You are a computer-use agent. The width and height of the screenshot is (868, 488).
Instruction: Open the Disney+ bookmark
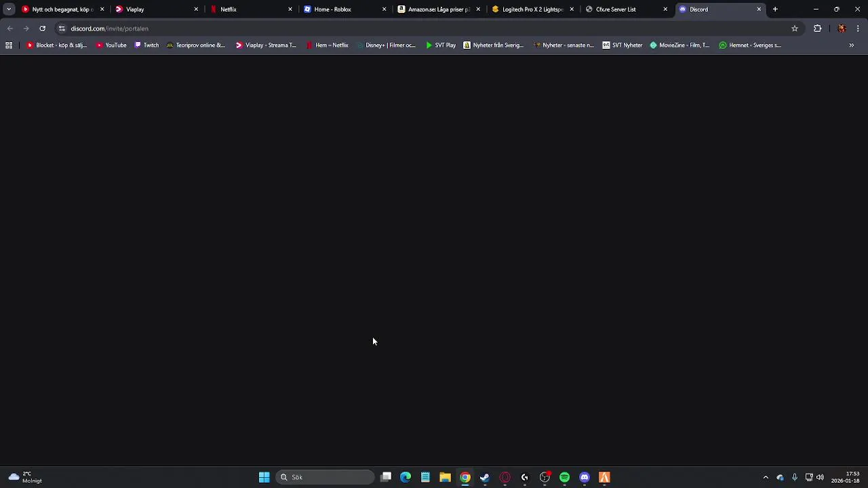[x=386, y=45]
